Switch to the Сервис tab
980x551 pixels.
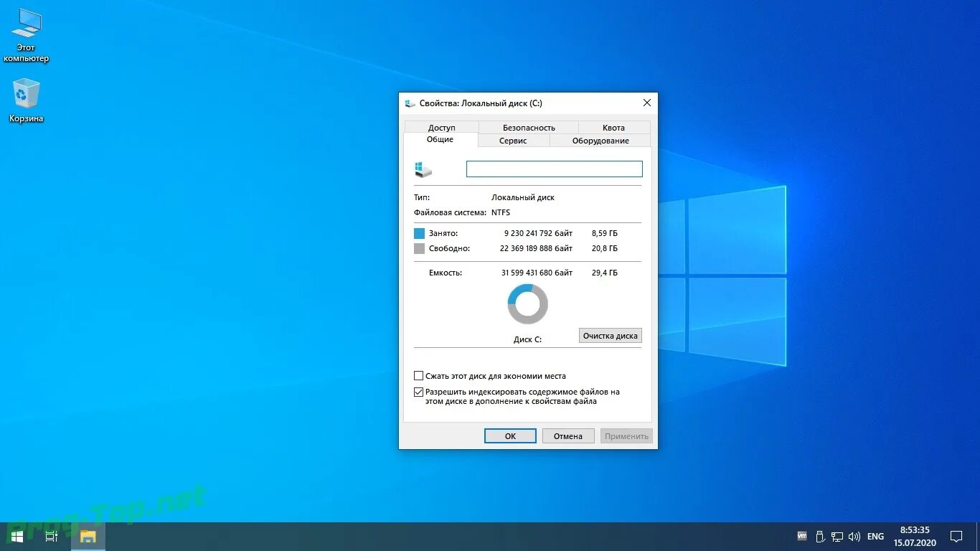coord(513,141)
